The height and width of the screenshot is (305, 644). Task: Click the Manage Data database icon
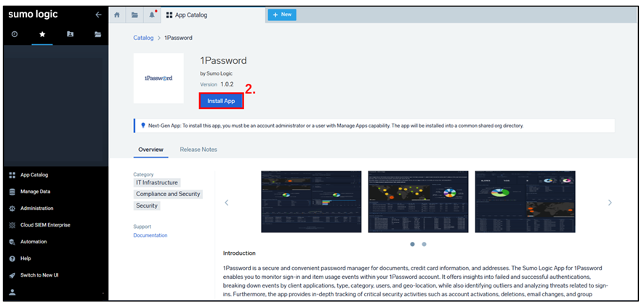(12, 192)
